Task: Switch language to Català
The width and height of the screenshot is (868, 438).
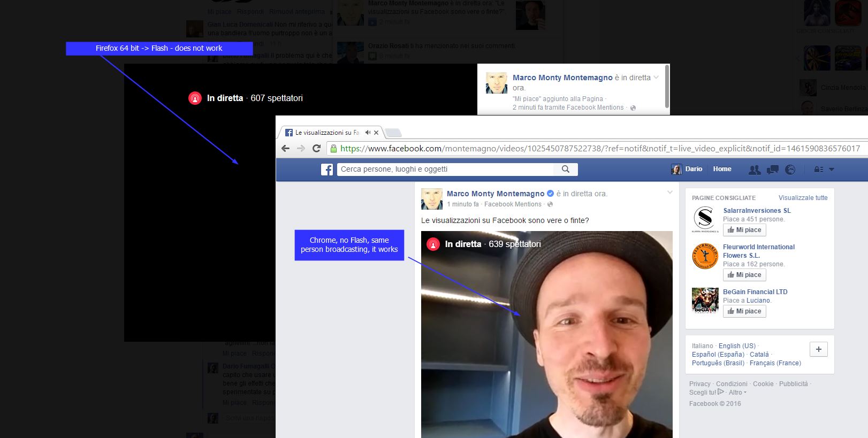Action: coord(759,355)
